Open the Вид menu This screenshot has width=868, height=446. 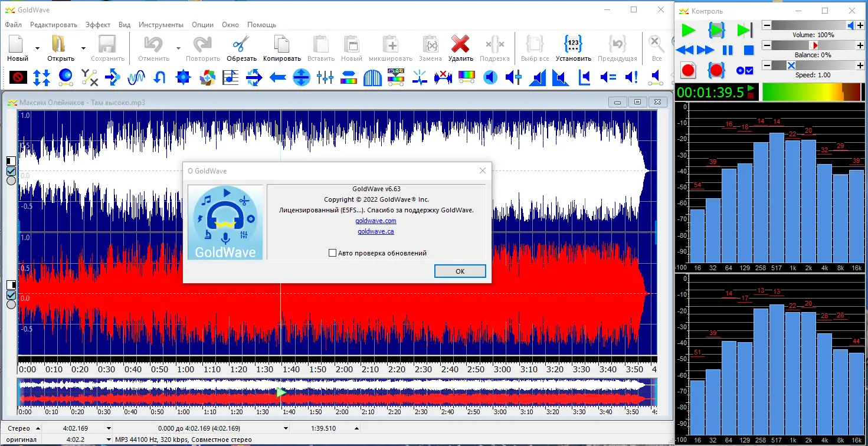125,25
